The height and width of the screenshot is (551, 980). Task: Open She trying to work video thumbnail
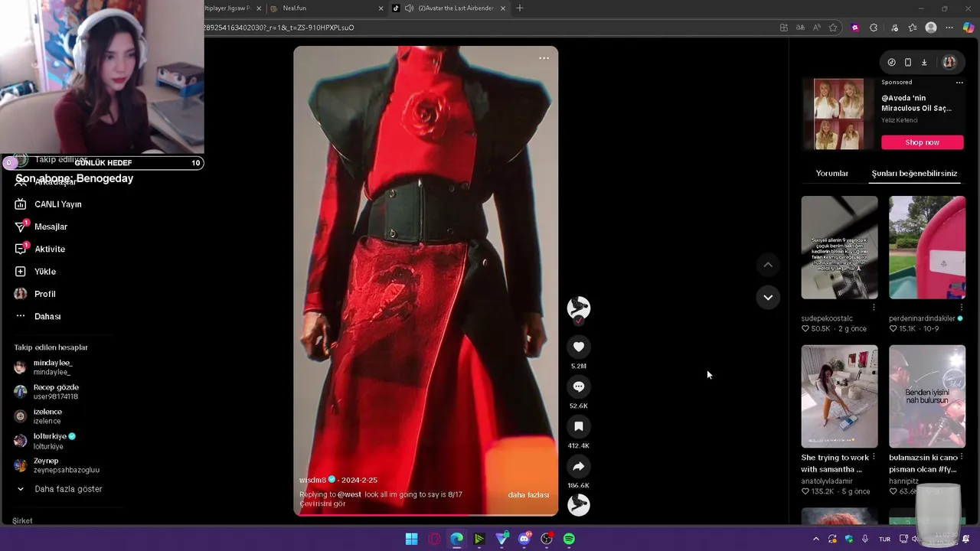tap(839, 396)
